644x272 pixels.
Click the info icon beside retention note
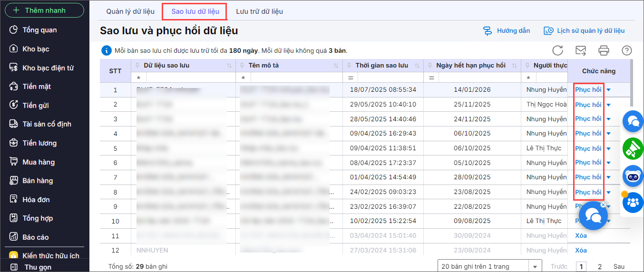107,50
